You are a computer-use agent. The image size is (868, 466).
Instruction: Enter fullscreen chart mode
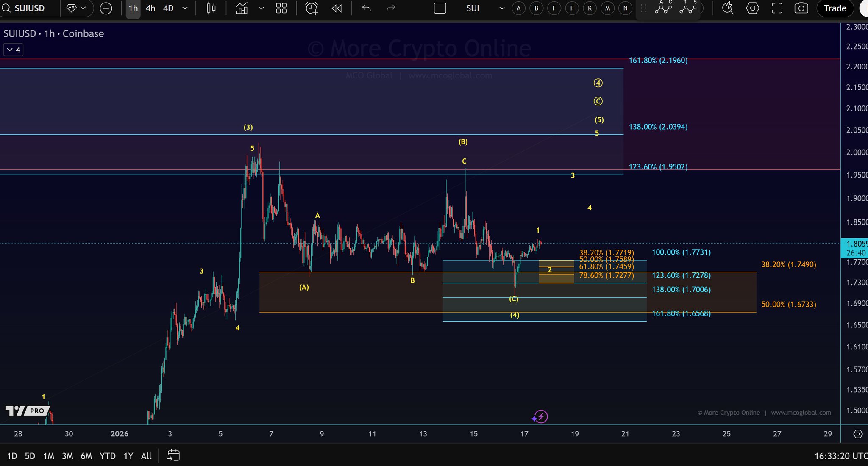[x=776, y=8]
